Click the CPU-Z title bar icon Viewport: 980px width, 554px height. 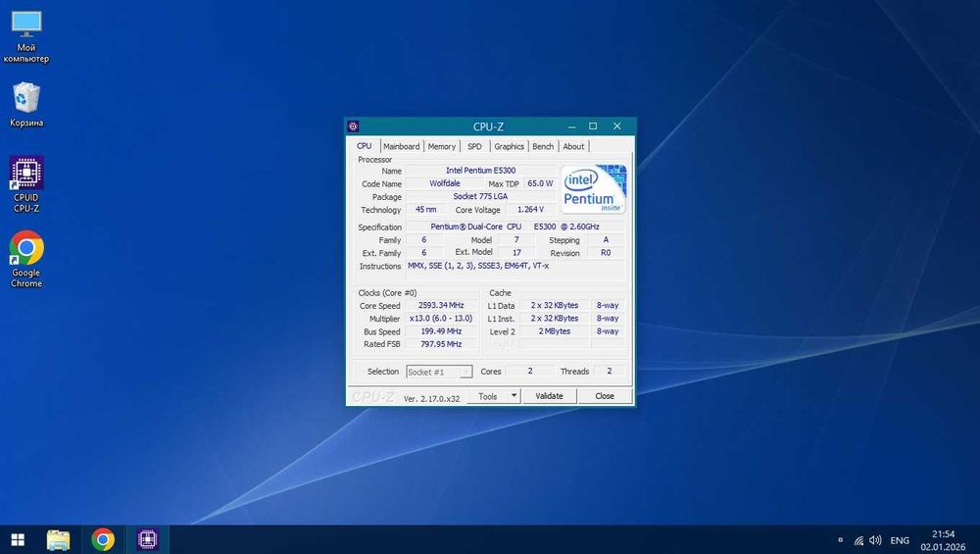pyautogui.click(x=353, y=126)
